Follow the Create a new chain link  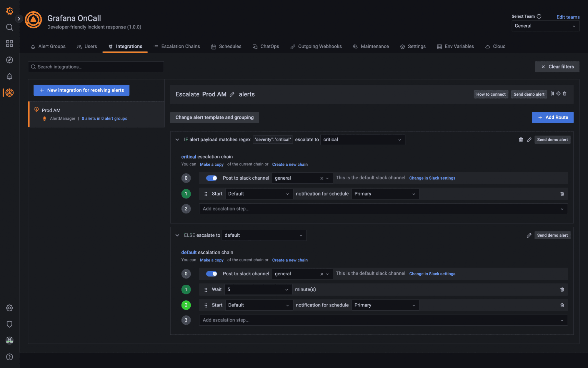pyautogui.click(x=290, y=164)
